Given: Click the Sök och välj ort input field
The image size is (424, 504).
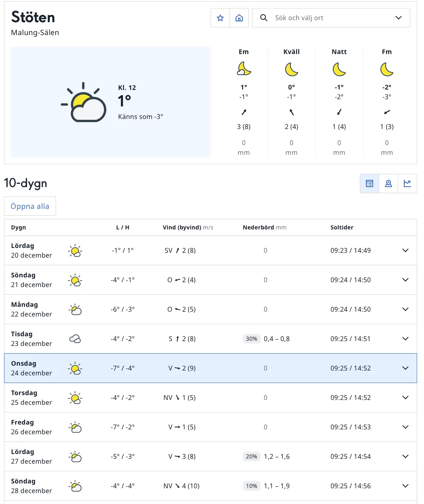Looking at the screenshot, I should tap(323, 17).
